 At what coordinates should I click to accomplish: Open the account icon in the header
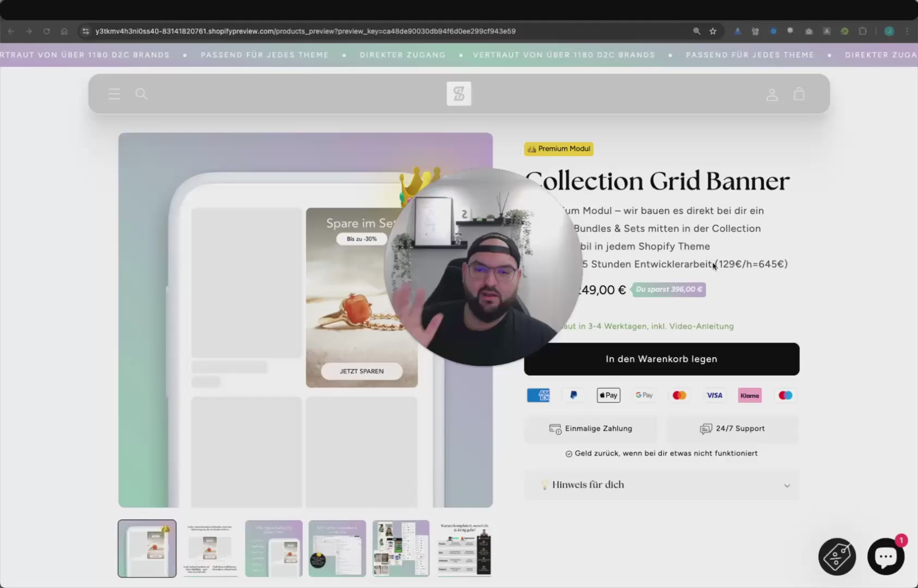tap(772, 94)
